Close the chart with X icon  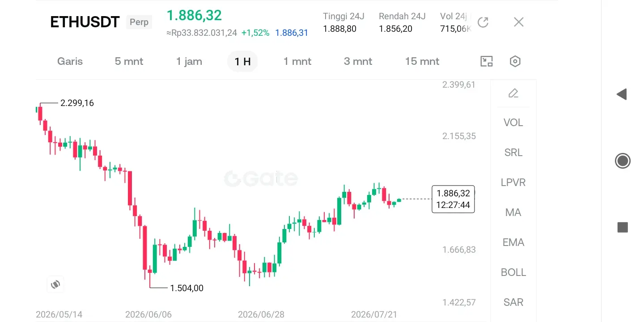pyautogui.click(x=519, y=22)
